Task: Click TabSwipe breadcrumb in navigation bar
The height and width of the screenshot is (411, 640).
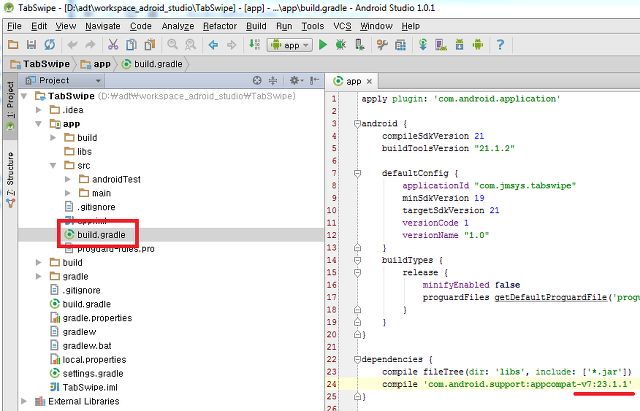Action: pos(40,64)
